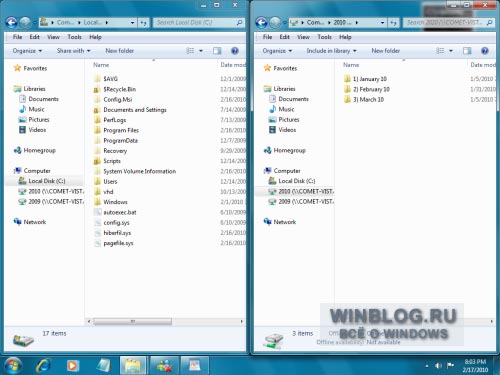Open File menu in right window
This screenshot has height=375, width=500.
click(x=267, y=37)
